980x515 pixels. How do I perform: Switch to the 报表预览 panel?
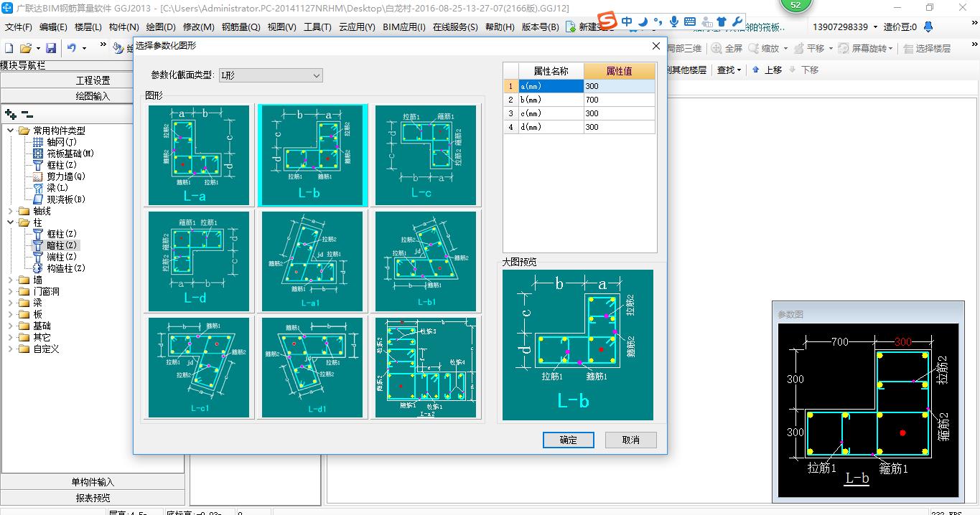coord(93,498)
